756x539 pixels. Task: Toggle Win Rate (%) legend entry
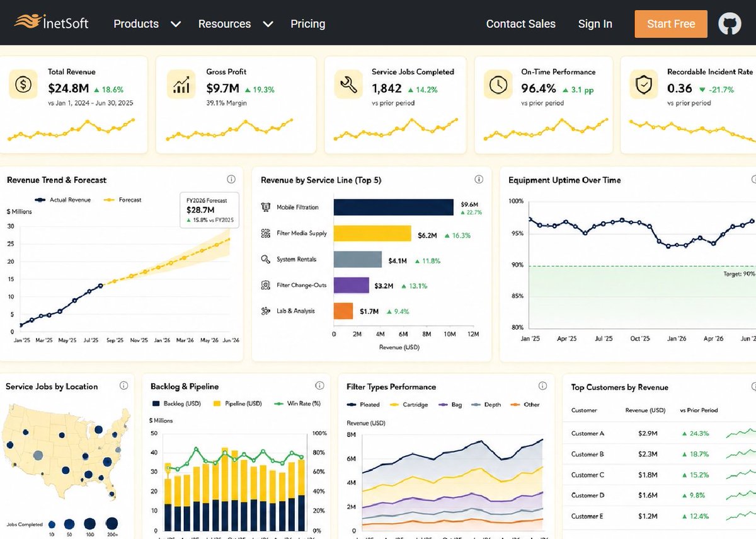click(297, 403)
